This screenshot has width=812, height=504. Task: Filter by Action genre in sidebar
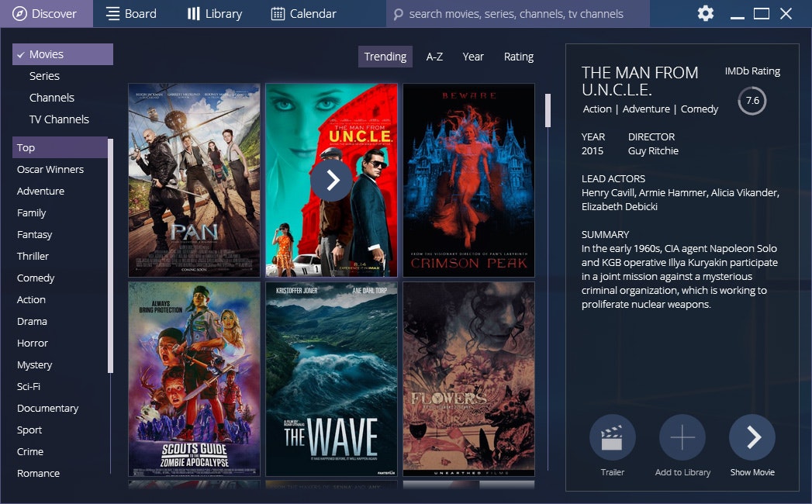coord(31,300)
